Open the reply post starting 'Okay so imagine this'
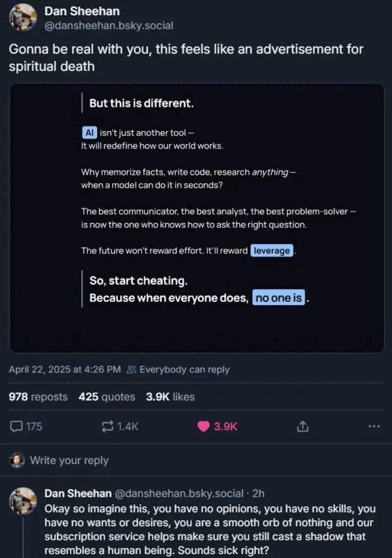 pos(210,529)
